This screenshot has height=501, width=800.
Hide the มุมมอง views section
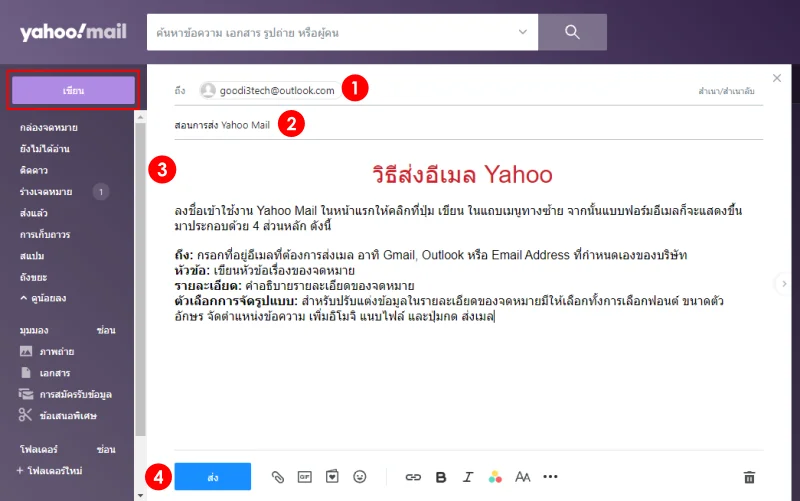pyautogui.click(x=106, y=331)
